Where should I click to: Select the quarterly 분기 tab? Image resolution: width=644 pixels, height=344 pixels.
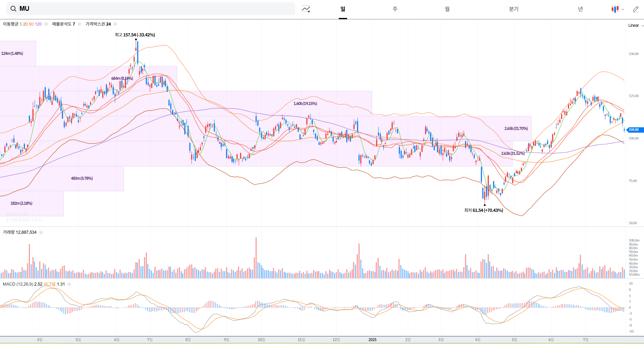click(514, 9)
